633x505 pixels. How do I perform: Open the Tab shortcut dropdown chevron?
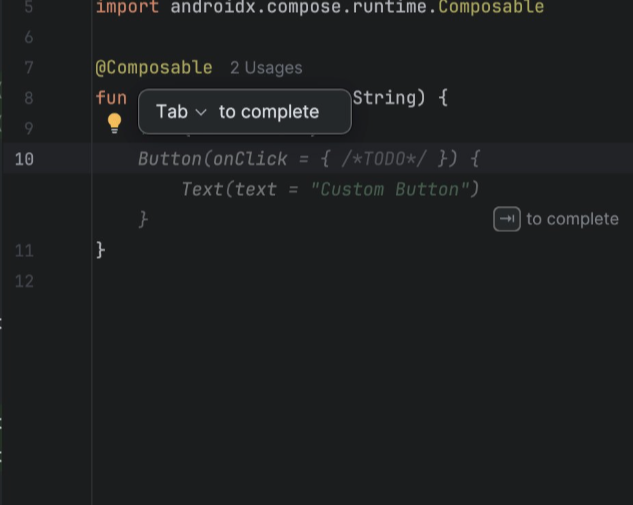201,112
